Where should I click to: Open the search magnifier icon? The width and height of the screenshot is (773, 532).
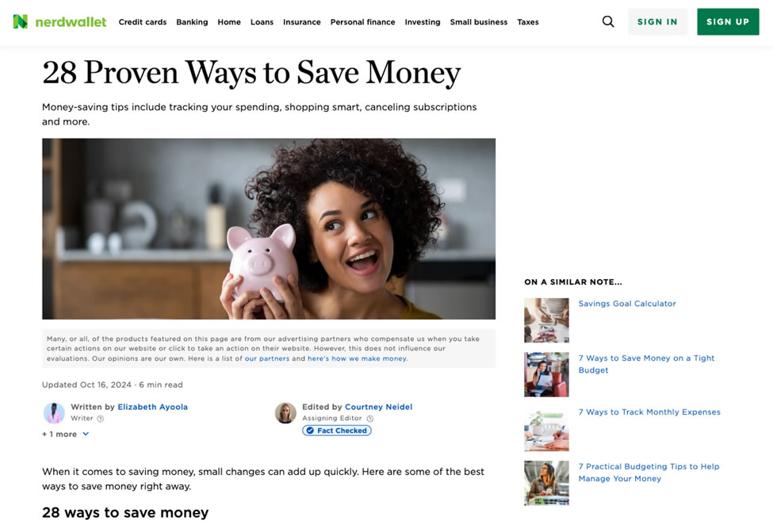(x=608, y=21)
